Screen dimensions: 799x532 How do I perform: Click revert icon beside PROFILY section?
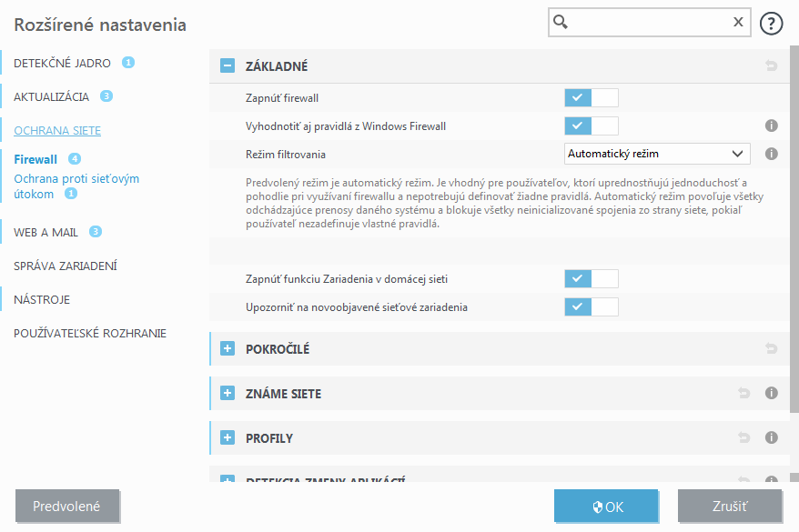click(743, 437)
